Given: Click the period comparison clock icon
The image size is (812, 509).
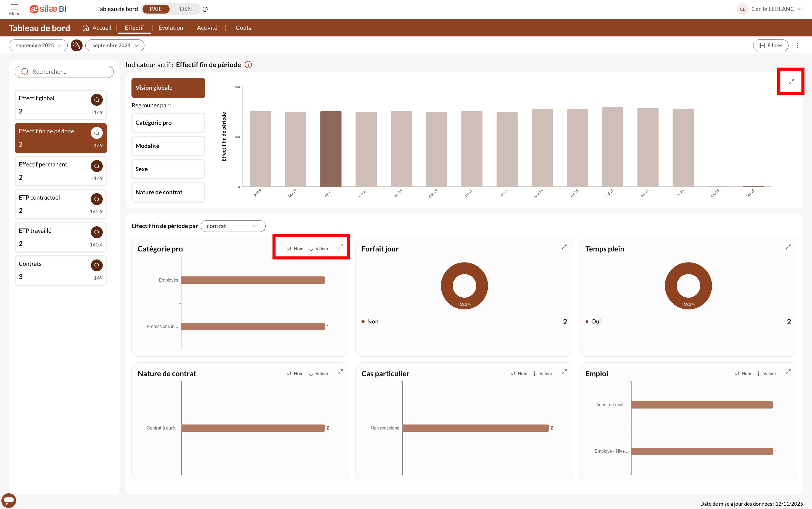Looking at the screenshot, I should pyautogui.click(x=77, y=46).
